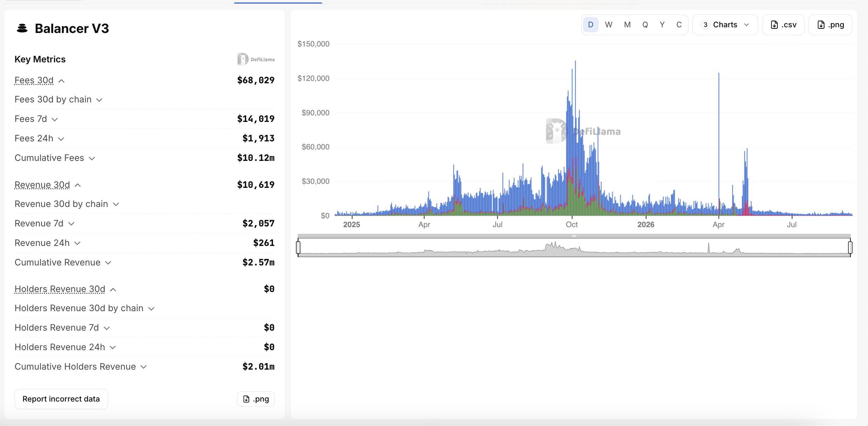
Task: Click left handle of chart range slider
Action: (298, 247)
